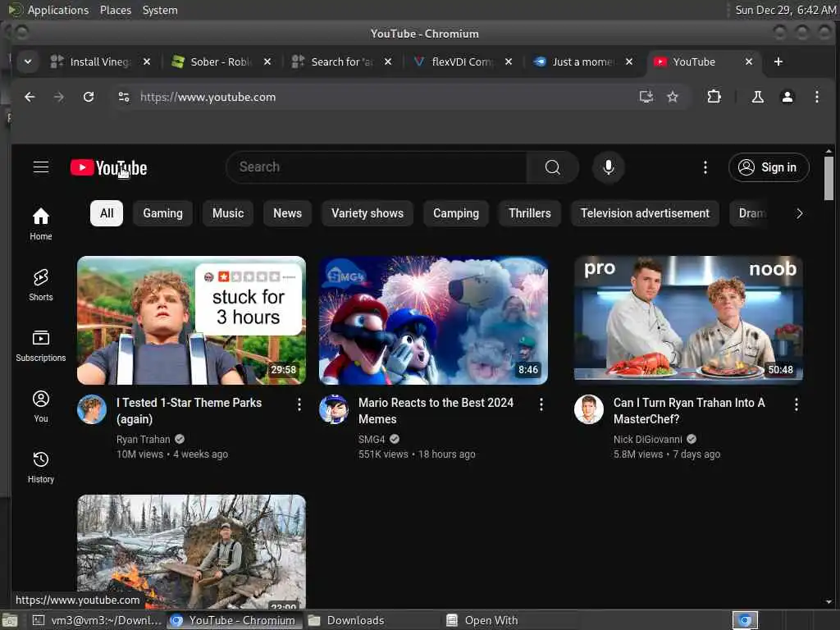This screenshot has height=630, width=840.
Task: Open History in the sidebar
Action: point(41,467)
